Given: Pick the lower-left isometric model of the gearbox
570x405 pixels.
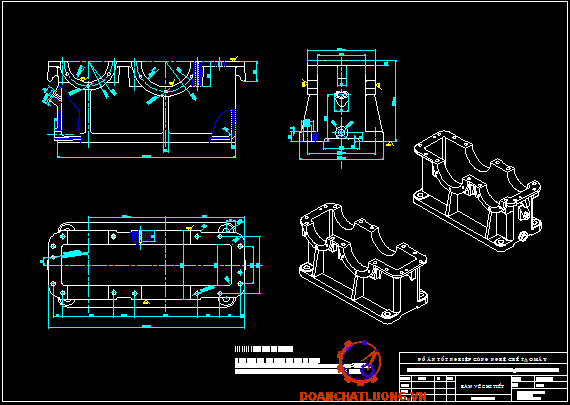Looking at the screenshot, I should 363,263.
